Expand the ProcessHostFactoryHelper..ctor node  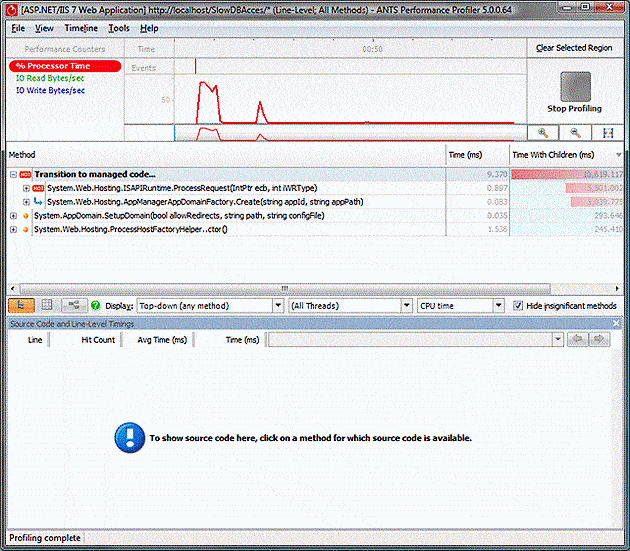pyautogui.click(x=13, y=229)
